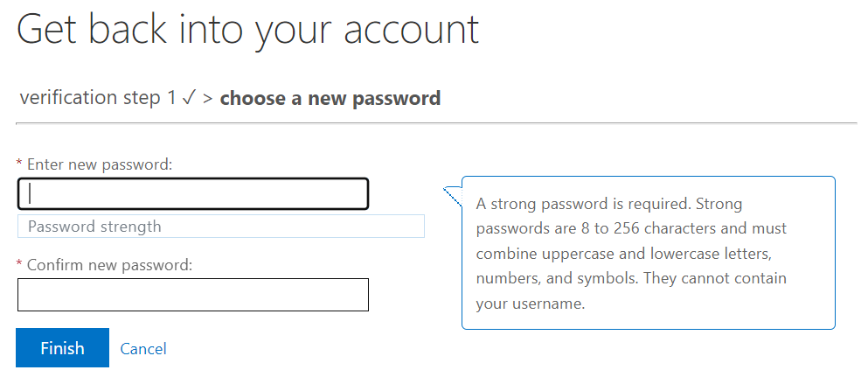Click the horizontal divider under the step labels
868x384 pixels.
pyautogui.click(x=436, y=123)
